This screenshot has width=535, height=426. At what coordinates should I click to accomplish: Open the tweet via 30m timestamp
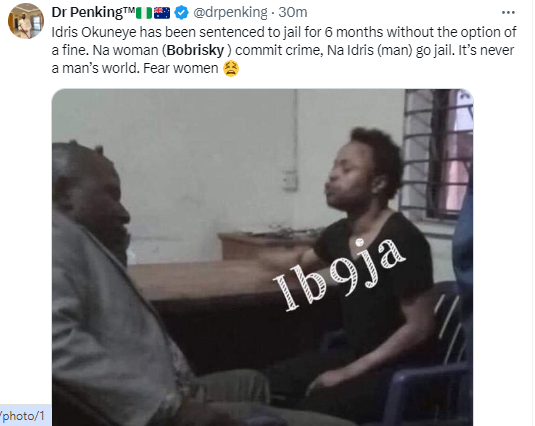[x=293, y=13]
